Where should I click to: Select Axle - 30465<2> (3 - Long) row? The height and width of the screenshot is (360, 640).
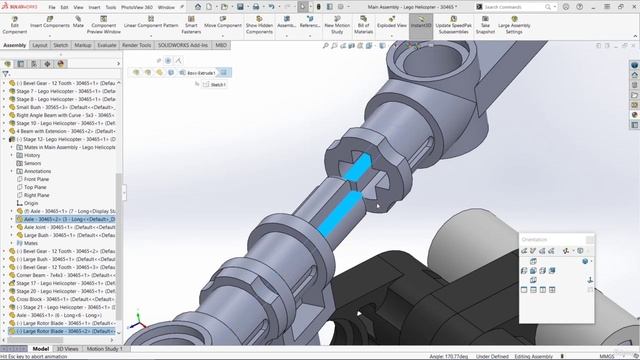coord(66,219)
